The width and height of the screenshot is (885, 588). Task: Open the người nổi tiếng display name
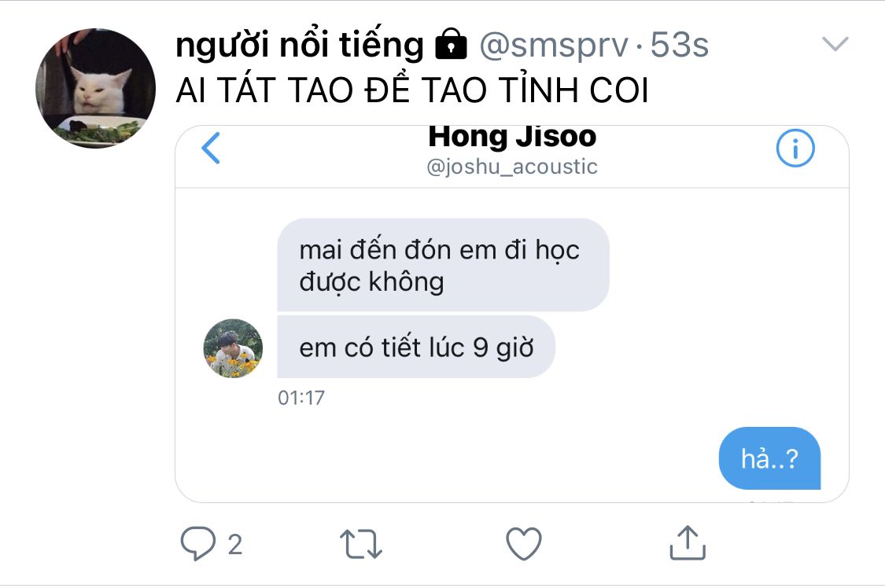click(x=300, y=45)
